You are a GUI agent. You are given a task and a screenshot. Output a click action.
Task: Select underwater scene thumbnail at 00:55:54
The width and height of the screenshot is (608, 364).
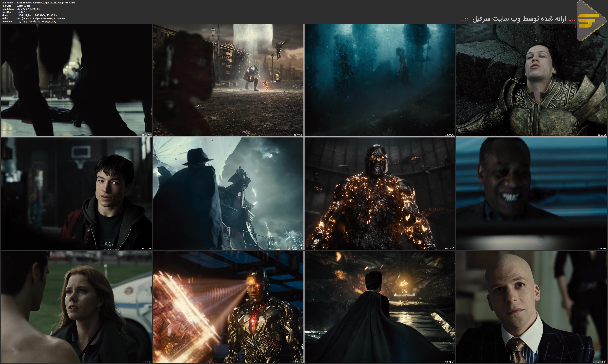pyautogui.click(x=379, y=80)
